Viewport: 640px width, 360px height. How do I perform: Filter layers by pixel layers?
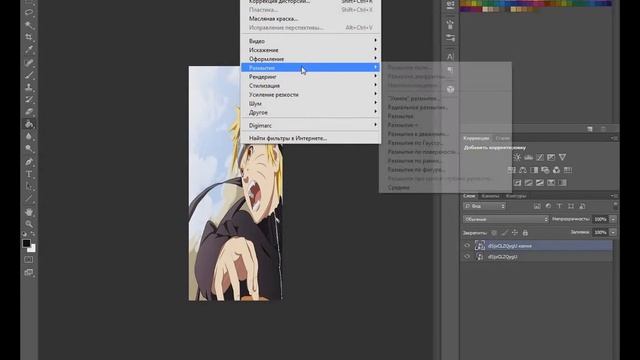pos(537,206)
